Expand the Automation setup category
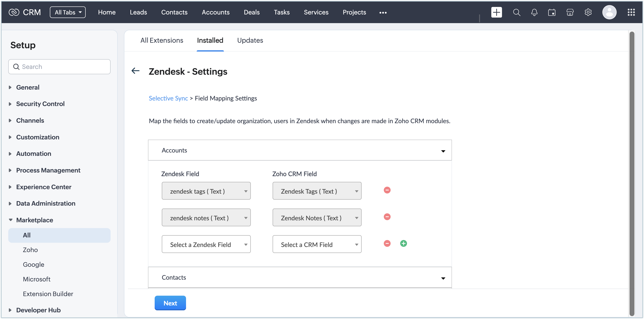Screen dimensions: 644x319 coord(34,154)
